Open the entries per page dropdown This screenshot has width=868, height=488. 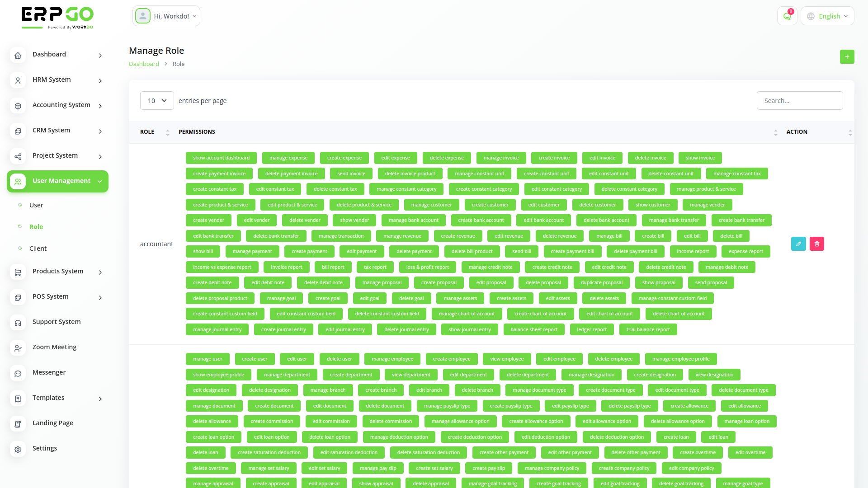[x=157, y=101]
